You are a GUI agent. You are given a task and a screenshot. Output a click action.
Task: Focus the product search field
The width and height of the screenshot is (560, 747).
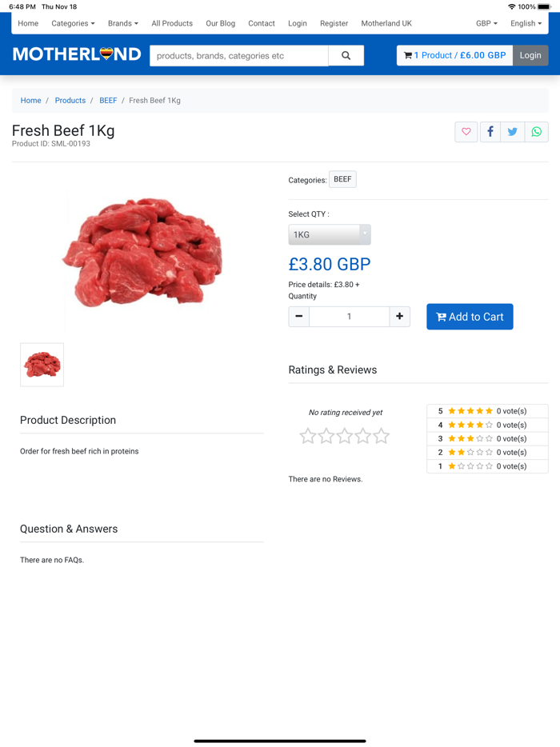(x=239, y=56)
